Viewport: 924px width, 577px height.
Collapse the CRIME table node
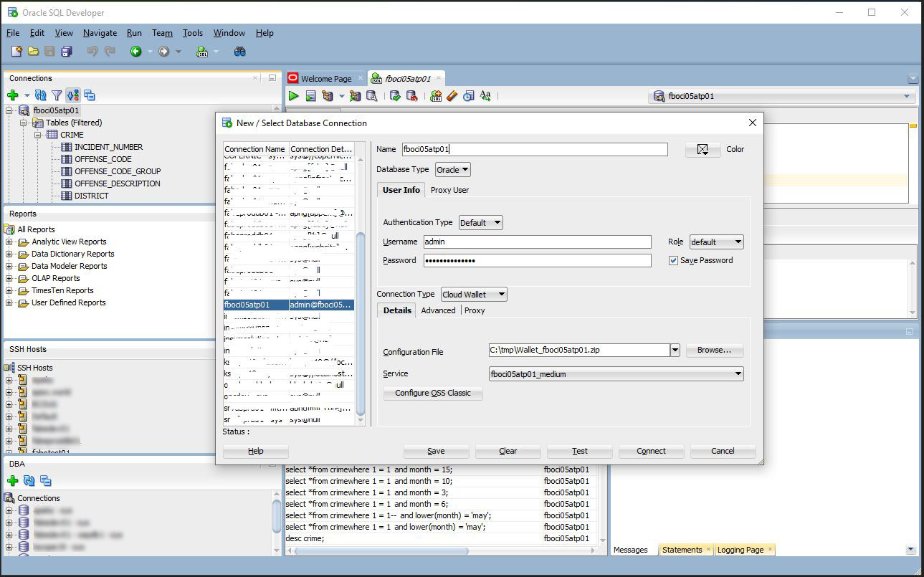[38, 135]
